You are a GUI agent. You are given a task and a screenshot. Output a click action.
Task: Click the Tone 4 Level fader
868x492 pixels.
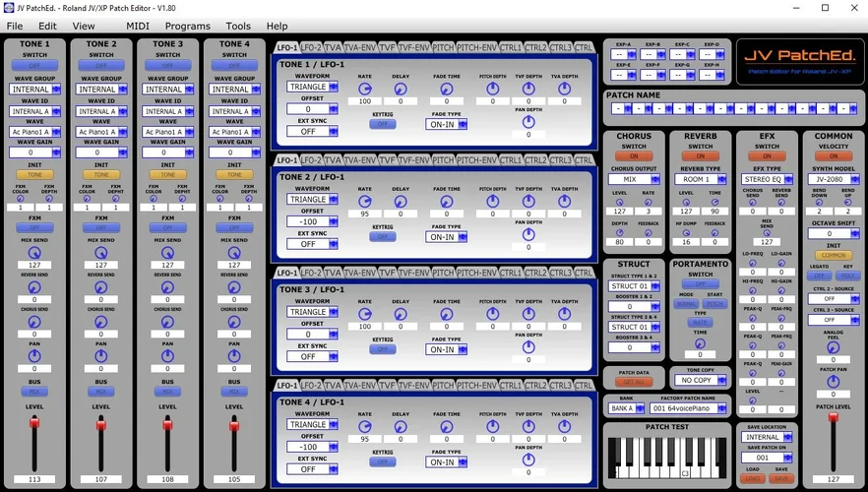(234, 423)
